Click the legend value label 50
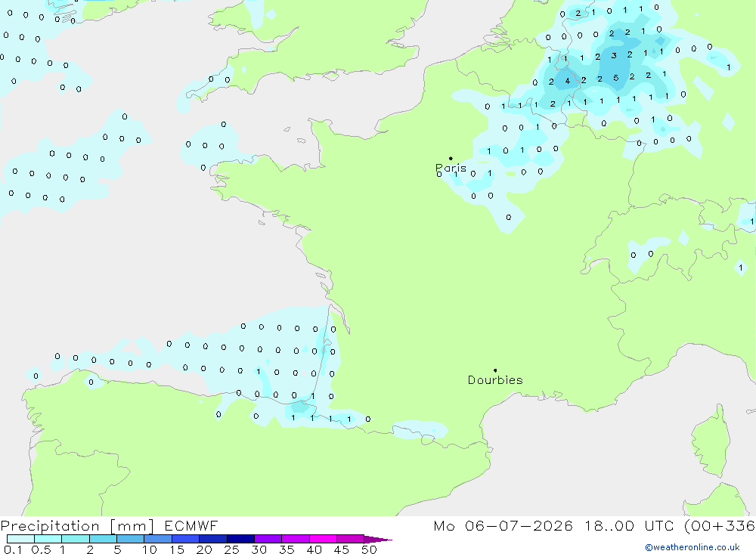Screen dimensions: 756x554 point(369,549)
